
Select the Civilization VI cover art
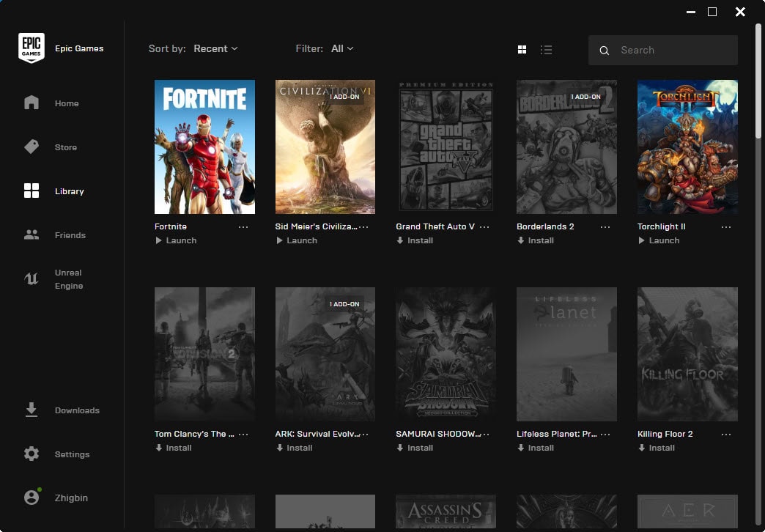pos(325,147)
